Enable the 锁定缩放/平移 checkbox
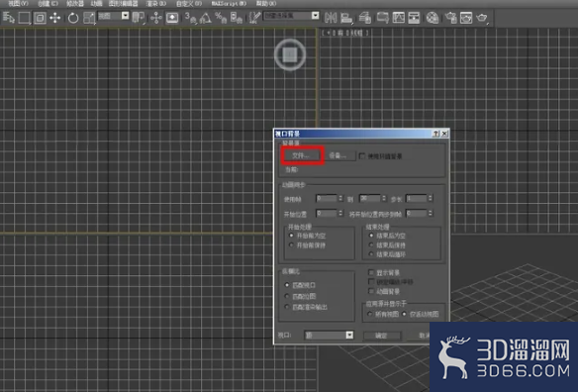 (371, 282)
